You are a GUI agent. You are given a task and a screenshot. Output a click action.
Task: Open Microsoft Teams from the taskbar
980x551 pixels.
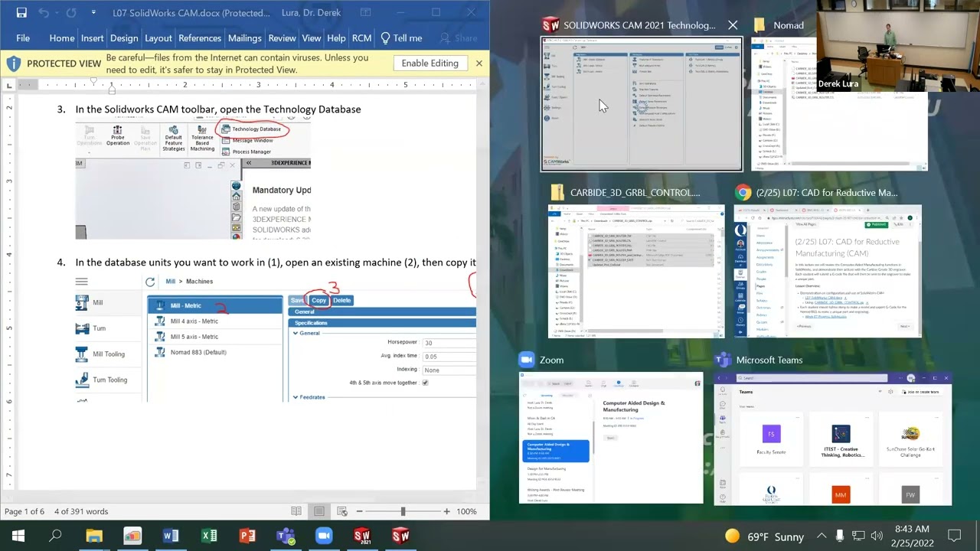click(x=286, y=536)
